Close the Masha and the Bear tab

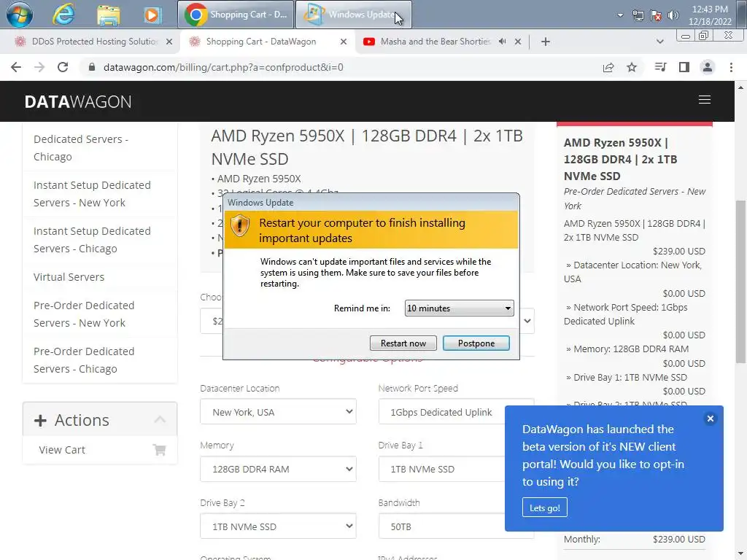point(518,42)
